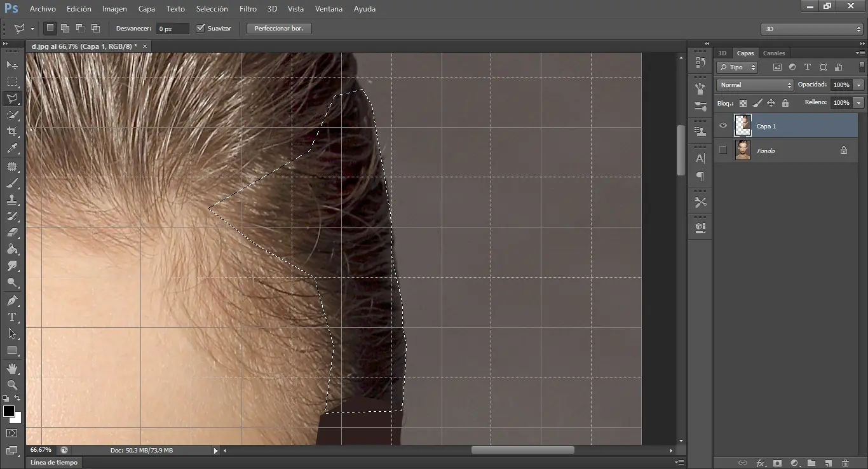This screenshot has width=868, height=469.
Task: Hide the Capa 1 layer
Action: click(722, 126)
